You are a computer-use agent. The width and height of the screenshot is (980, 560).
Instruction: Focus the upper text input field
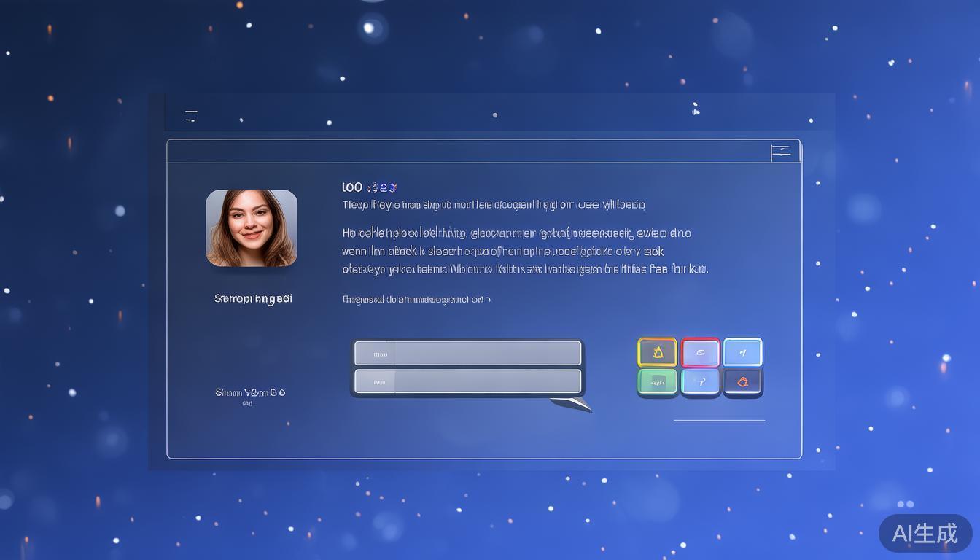[486, 354]
